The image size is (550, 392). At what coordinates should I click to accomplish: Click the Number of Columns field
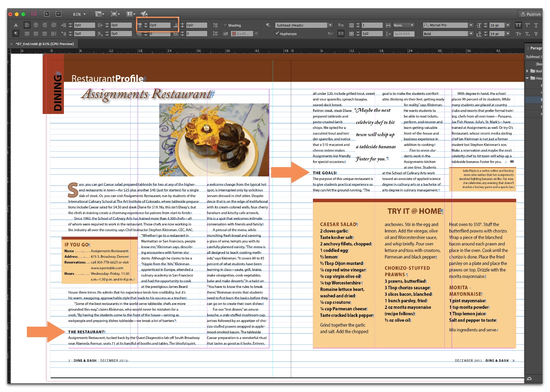pos(372,25)
